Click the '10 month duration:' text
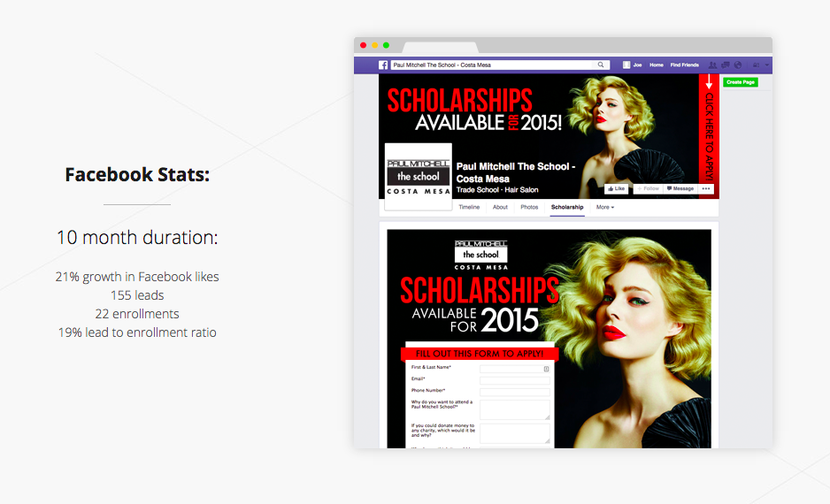Viewport: 830px width, 504px height. 137,238
